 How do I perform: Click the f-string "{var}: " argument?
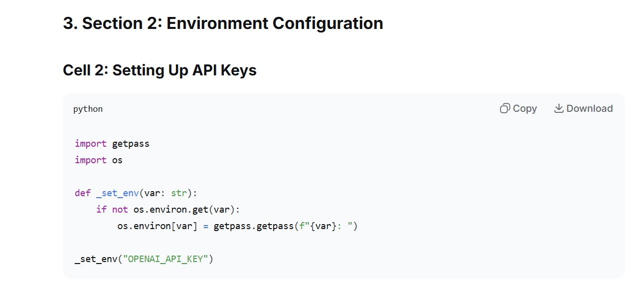click(x=326, y=226)
